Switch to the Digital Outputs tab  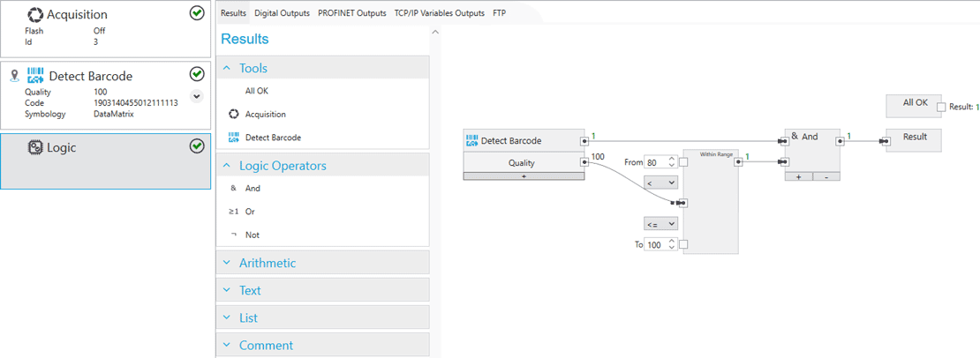pos(283,13)
